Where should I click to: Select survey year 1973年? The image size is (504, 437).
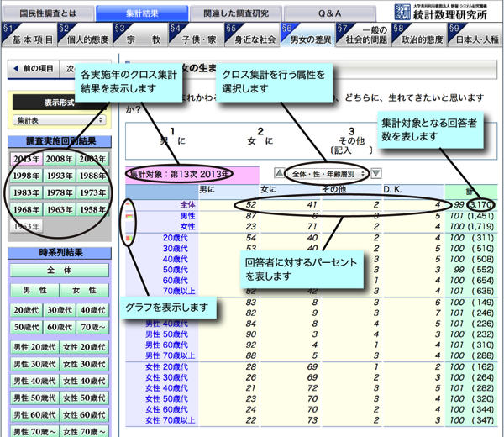click(x=92, y=192)
